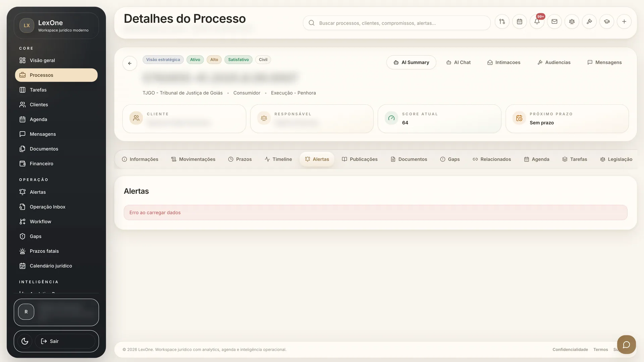Click the Score Atual card showing 64
The width and height of the screenshot is (644, 362).
coord(439,119)
